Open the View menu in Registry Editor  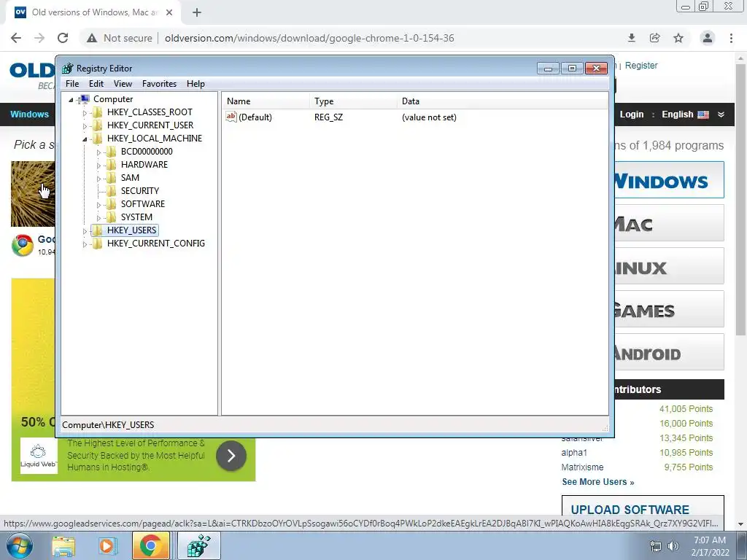coord(123,84)
